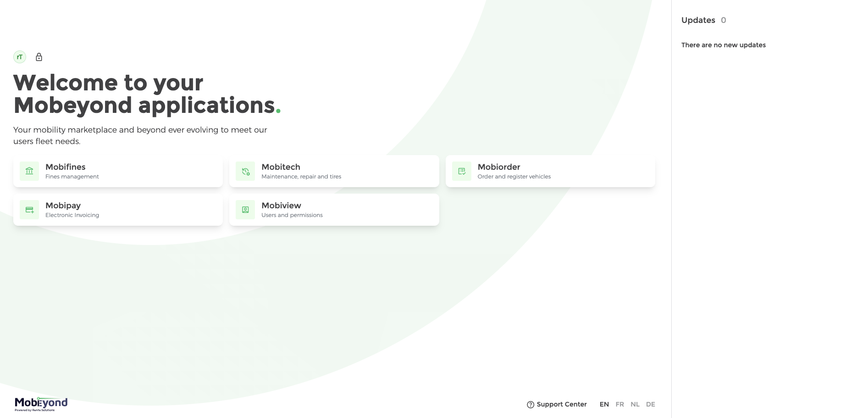Click the Mobiview user badge icon
Image resolution: width=868 pixels, height=418 pixels.
[245, 210]
